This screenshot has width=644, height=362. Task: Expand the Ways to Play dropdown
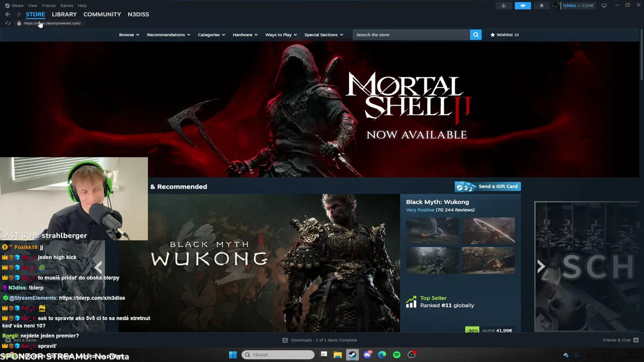tap(281, 35)
